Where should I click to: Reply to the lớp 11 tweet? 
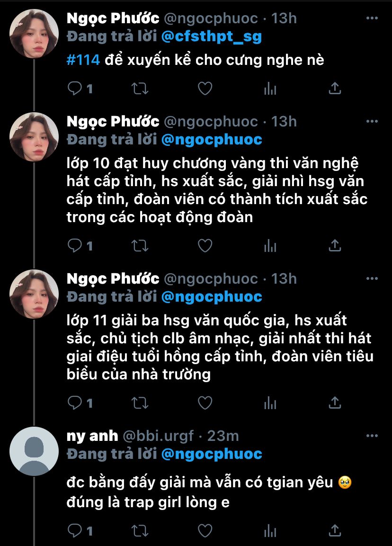coord(75,403)
